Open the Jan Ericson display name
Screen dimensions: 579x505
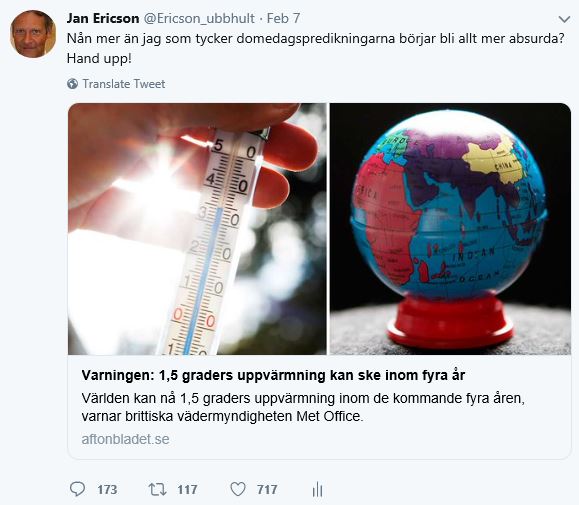click(x=103, y=18)
